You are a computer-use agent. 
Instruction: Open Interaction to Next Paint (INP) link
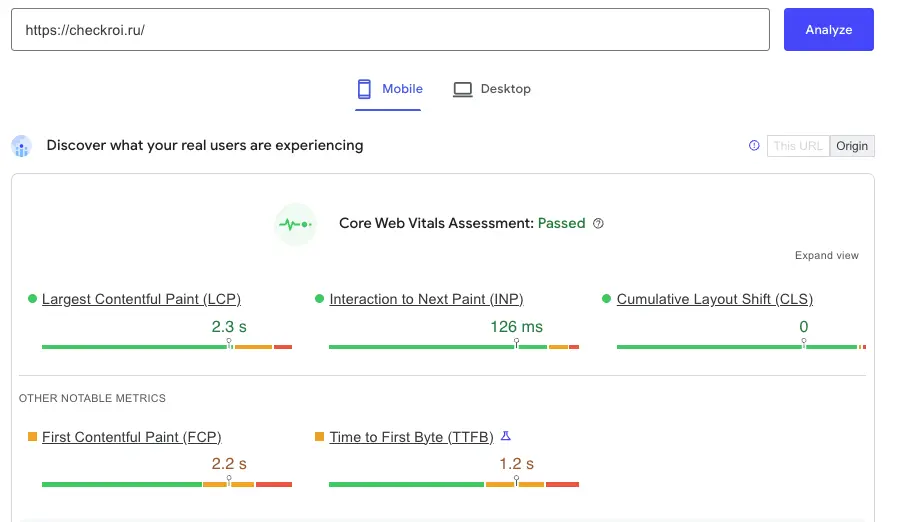point(426,299)
